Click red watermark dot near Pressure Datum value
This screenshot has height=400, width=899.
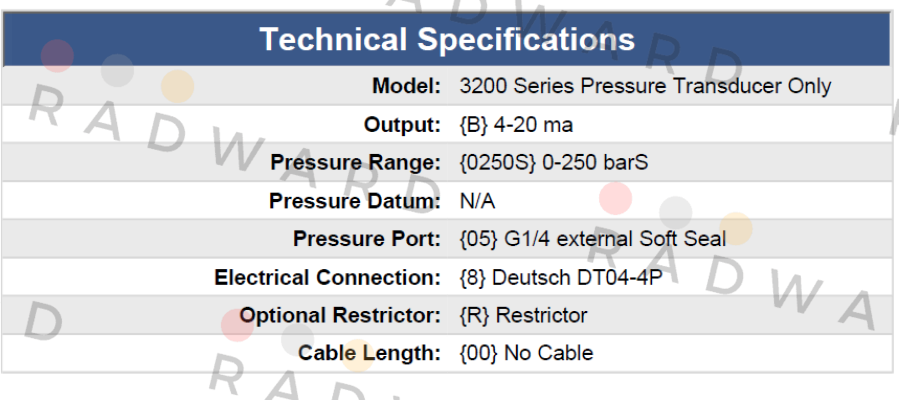click(x=615, y=198)
